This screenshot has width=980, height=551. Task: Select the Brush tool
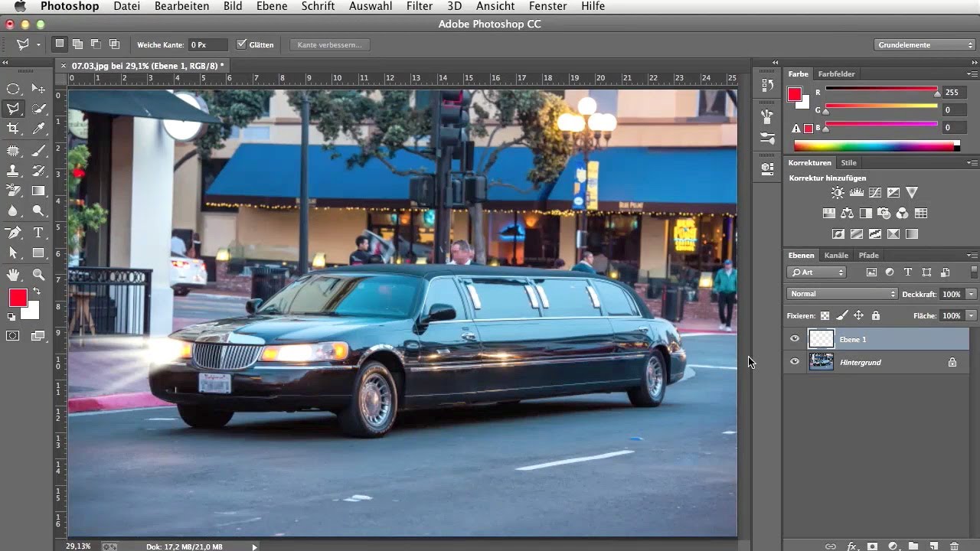point(38,151)
